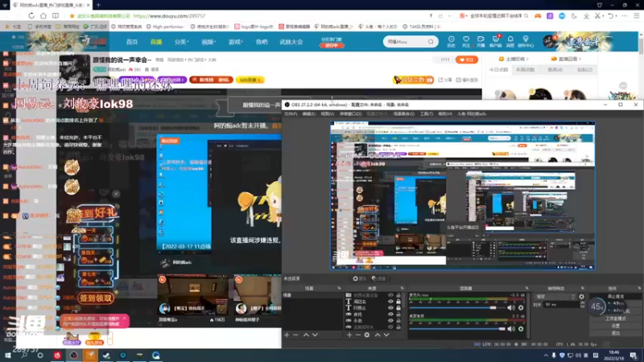Expand the Douyu 视频 navigation dropdown

tap(208, 42)
